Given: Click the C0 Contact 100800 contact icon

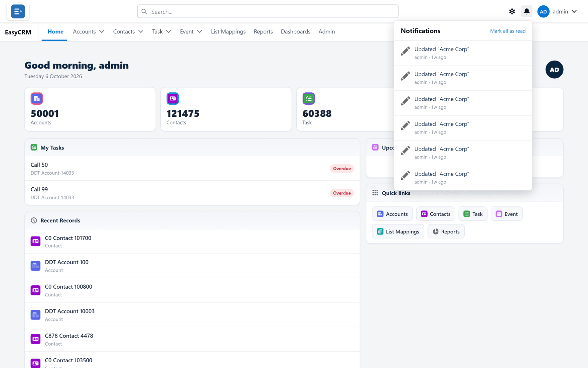Looking at the screenshot, I should pos(35,290).
